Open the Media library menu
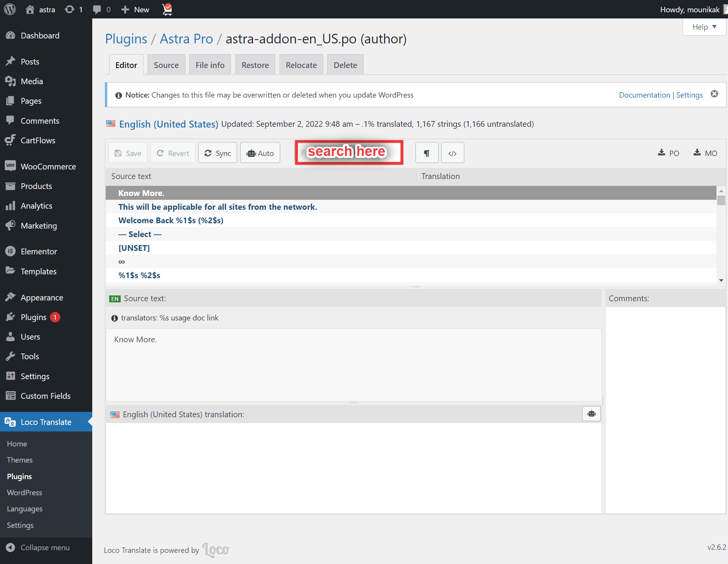The image size is (728, 564). pos(46,81)
